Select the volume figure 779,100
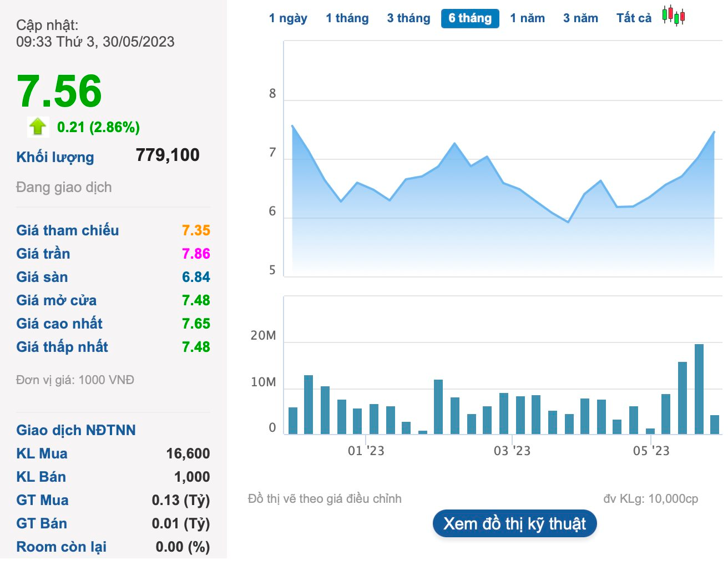 [168, 155]
